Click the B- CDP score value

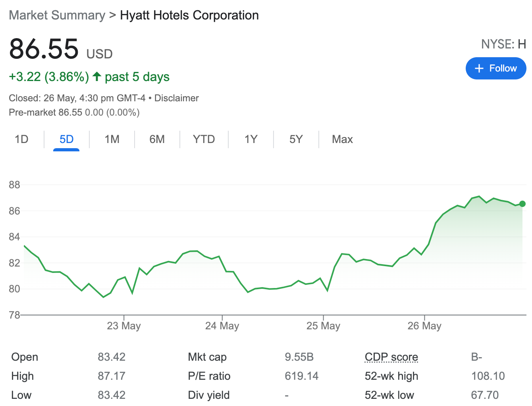pyautogui.click(x=476, y=357)
